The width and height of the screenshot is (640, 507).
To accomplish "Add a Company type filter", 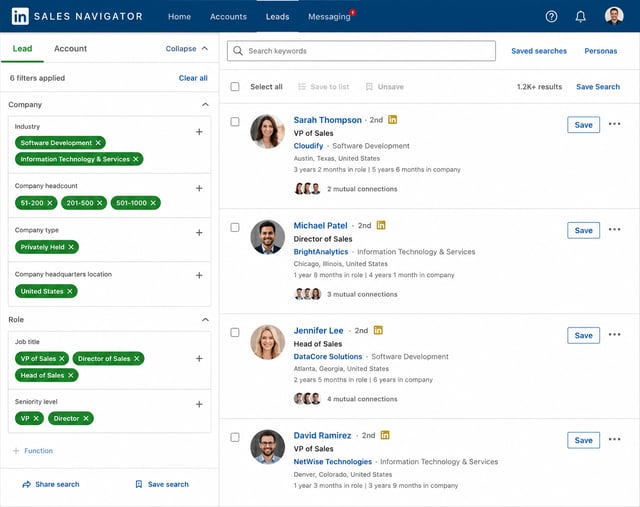I will [199, 232].
